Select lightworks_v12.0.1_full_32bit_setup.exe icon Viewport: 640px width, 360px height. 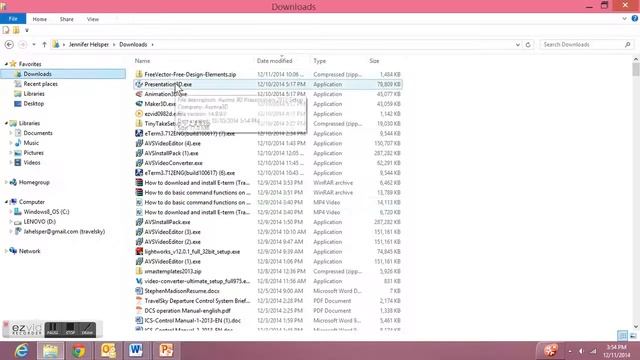(139, 251)
